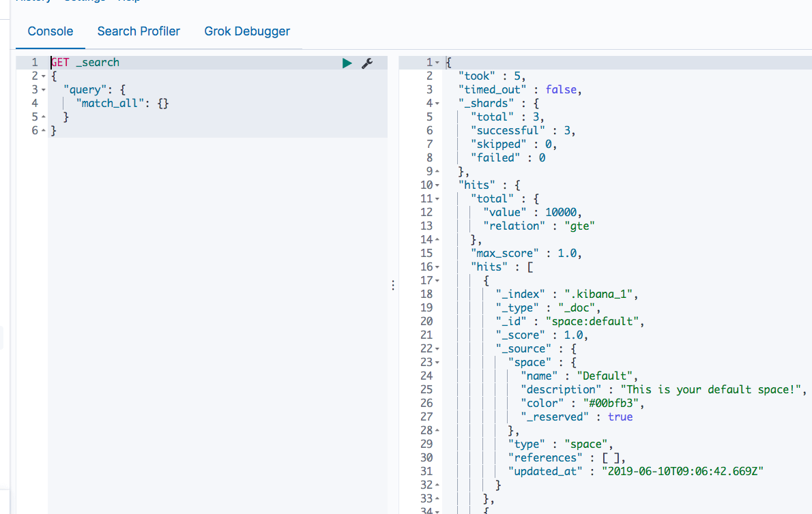Click the ".kibana_1" index value
812x514 pixels.
point(598,294)
